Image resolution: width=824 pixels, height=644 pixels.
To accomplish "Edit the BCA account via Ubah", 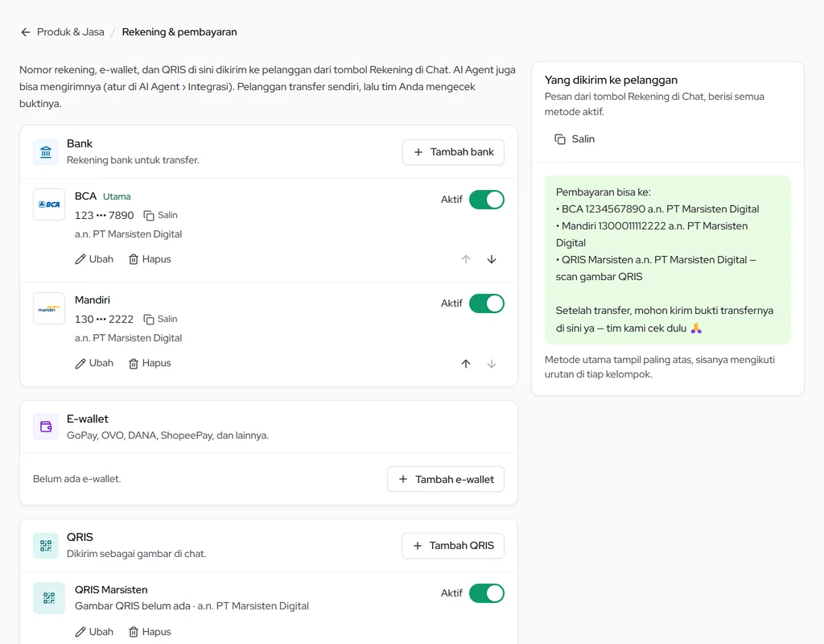I will tap(94, 259).
